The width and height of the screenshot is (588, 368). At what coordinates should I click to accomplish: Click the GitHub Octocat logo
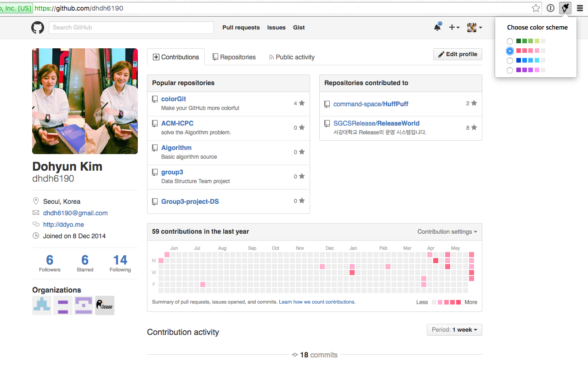[38, 28]
